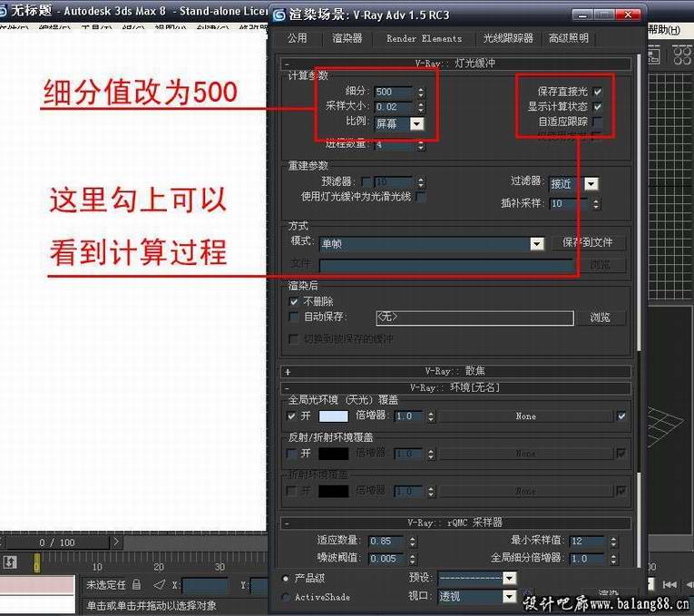This screenshot has height=616, width=694.
Task: Adjust the 进程数量 passes spinner
Action: coord(420,145)
